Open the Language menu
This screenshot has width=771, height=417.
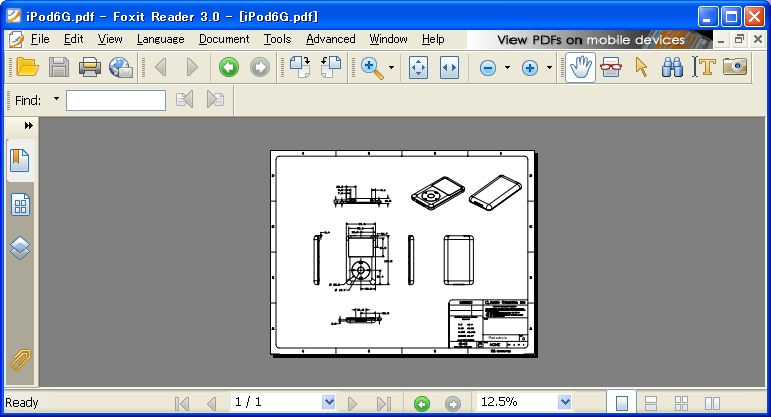tap(160, 39)
